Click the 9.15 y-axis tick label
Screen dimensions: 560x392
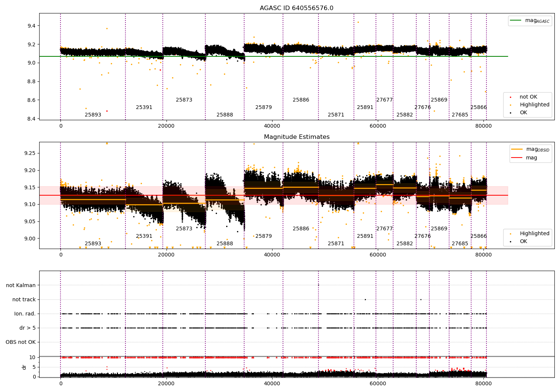pyautogui.click(x=30, y=187)
